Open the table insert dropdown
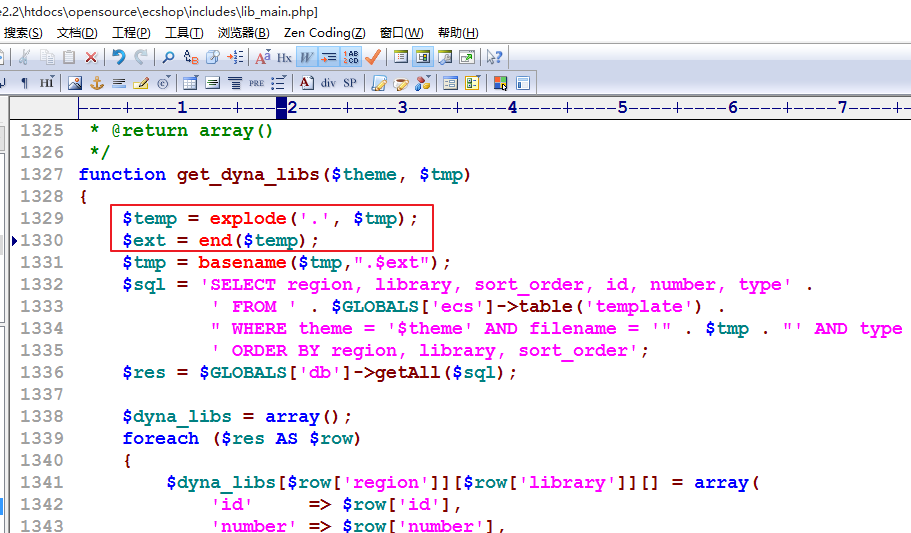Viewport: 911px width, 533px height. point(188,83)
